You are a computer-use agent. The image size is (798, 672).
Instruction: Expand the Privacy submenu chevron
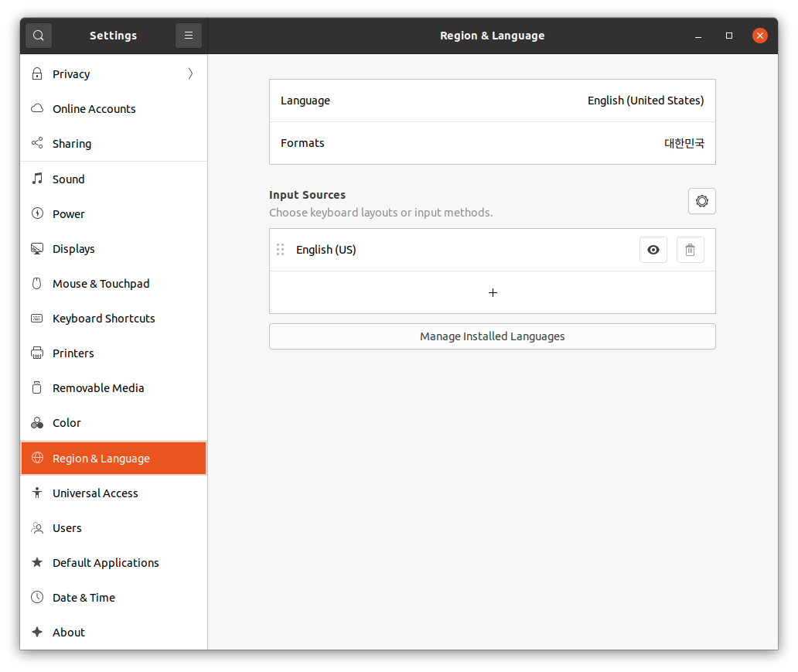(x=190, y=74)
